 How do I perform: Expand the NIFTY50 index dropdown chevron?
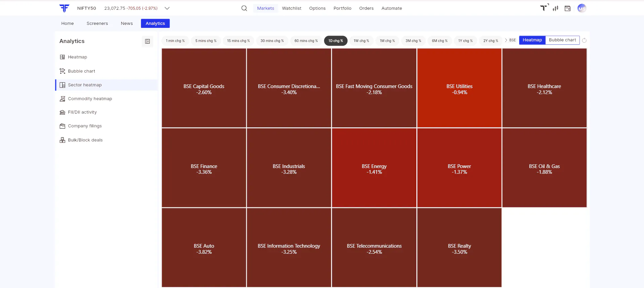167,8
